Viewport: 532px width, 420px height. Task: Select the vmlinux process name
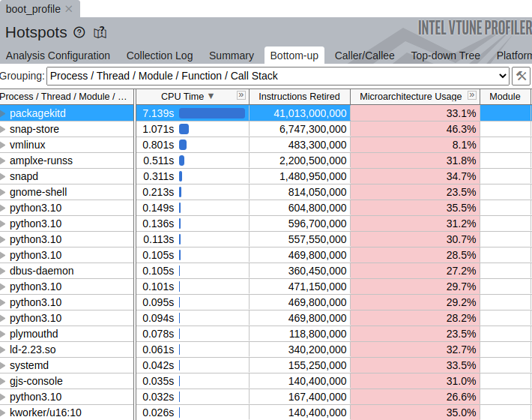coord(28,145)
